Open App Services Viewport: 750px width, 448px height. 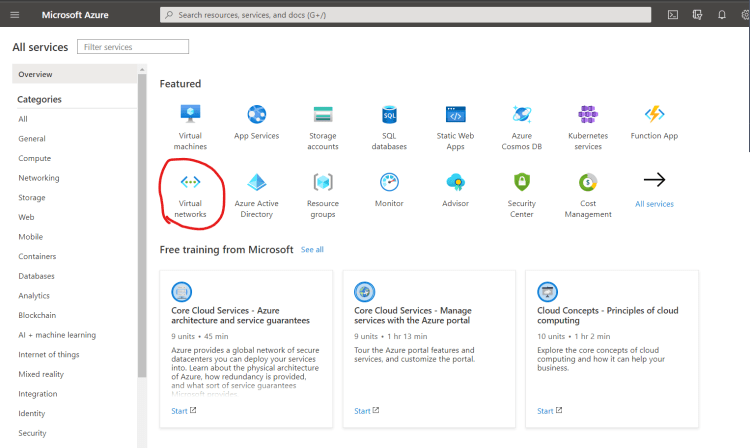point(256,122)
